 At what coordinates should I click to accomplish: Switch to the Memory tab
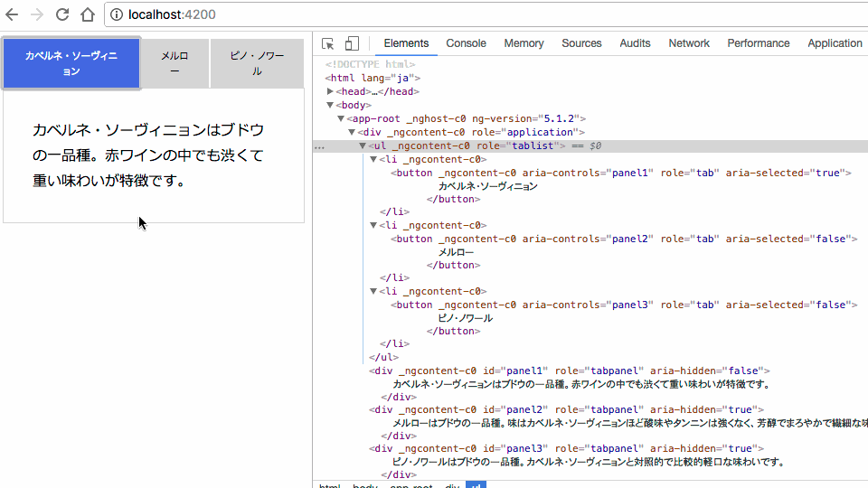click(x=524, y=43)
